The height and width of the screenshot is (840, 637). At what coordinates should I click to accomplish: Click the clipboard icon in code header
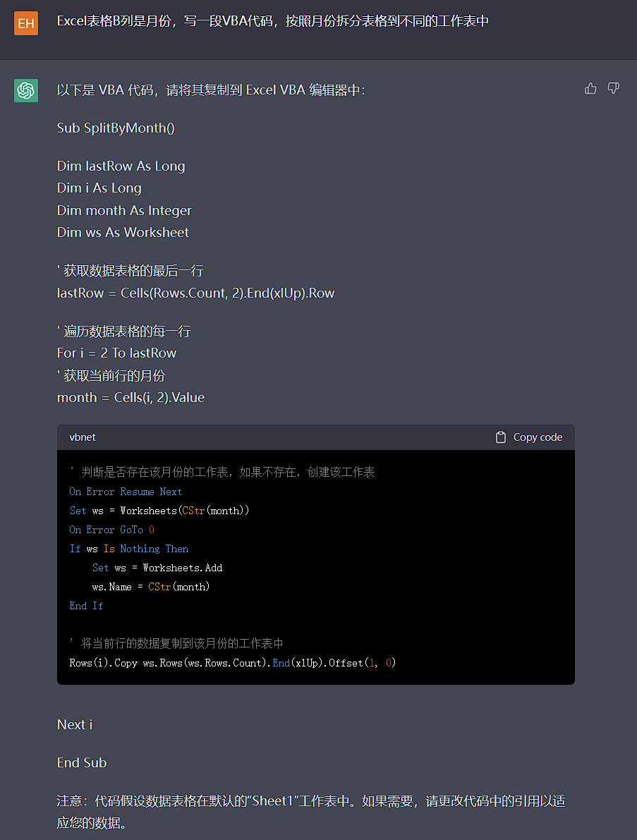(x=501, y=437)
